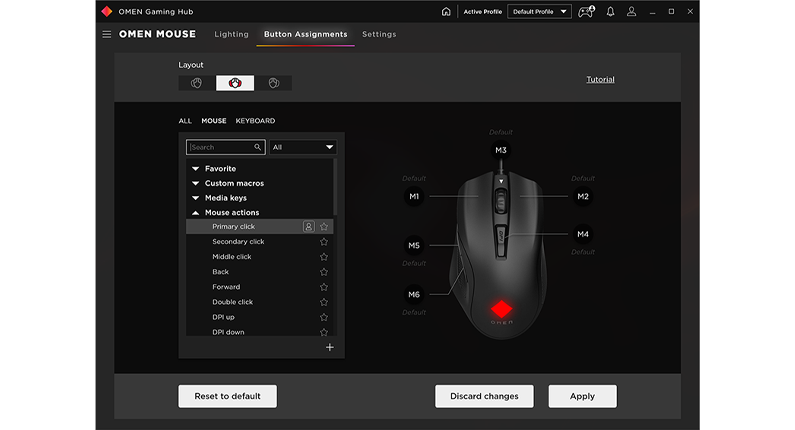Click the action search field

point(222,147)
